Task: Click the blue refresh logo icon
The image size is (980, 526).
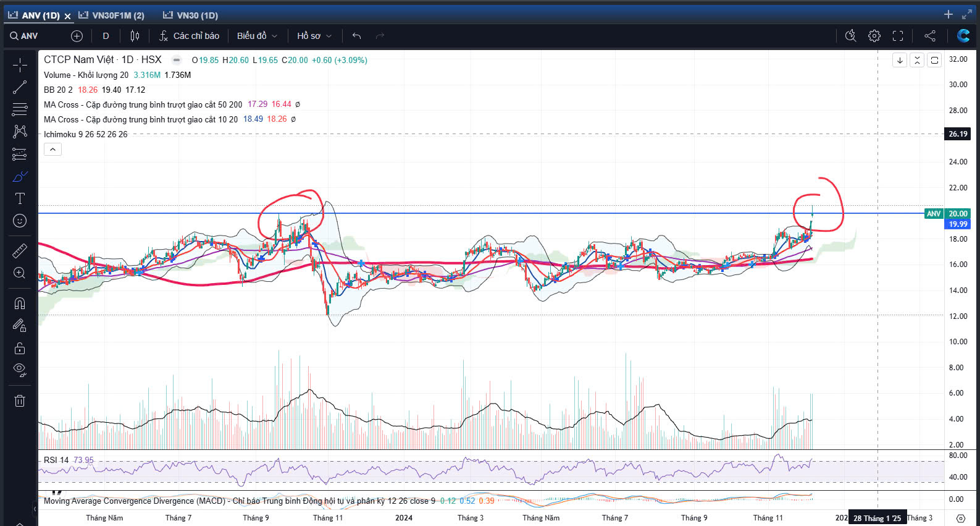Action: 963,36
